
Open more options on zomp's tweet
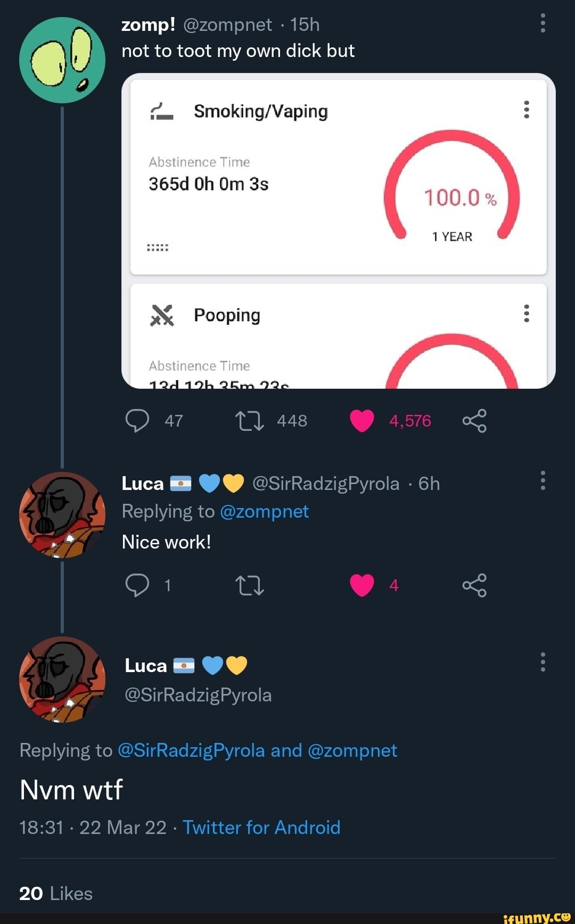(x=543, y=23)
